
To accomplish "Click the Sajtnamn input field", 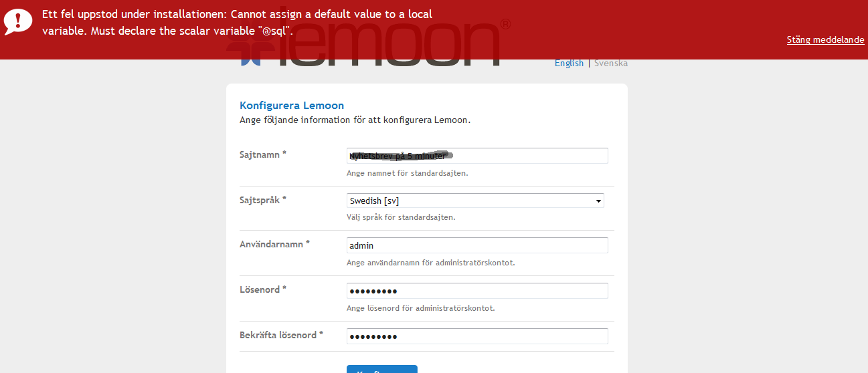I will click(x=477, y=156).
